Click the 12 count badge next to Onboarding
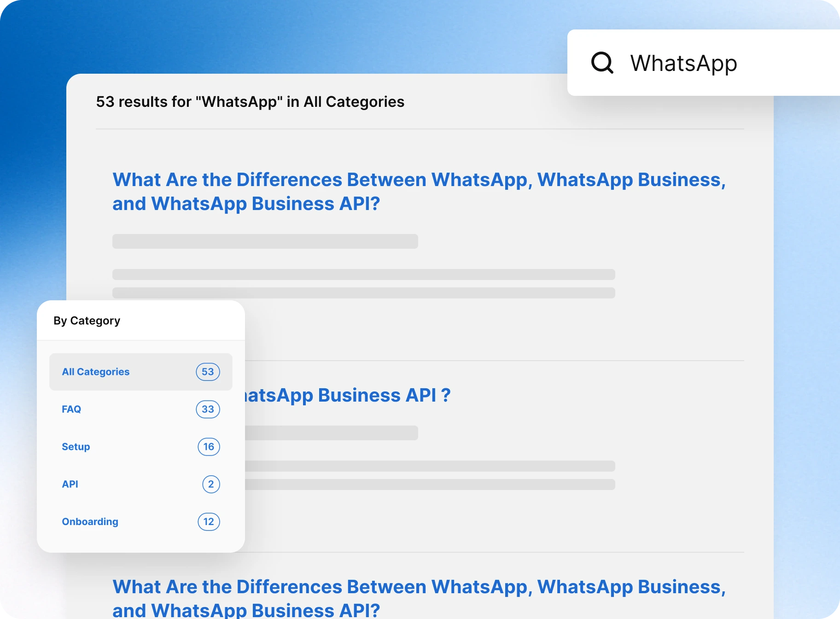This screenshot has height=619, width=840. coord(209,522)
